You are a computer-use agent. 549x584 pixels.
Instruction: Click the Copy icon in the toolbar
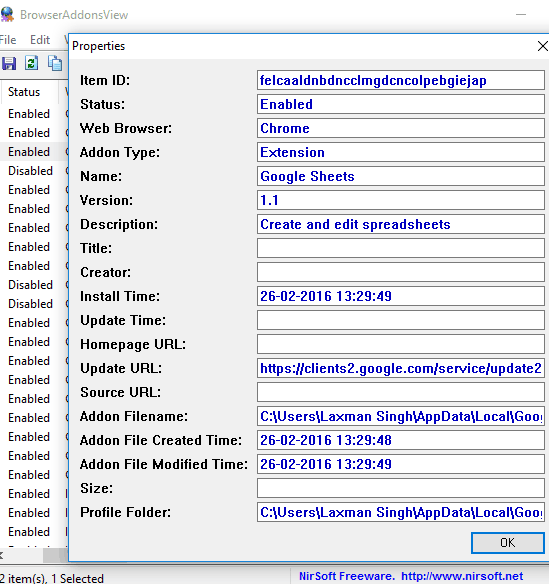coord(55,63)
